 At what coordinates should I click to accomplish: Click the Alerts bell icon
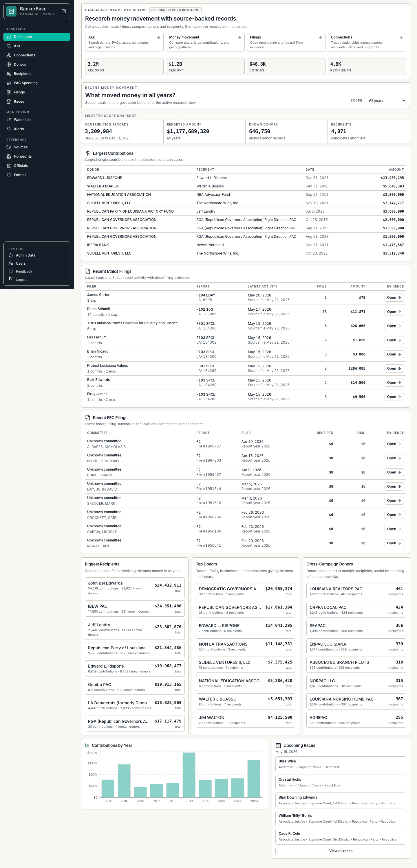[x=9, y=129]
